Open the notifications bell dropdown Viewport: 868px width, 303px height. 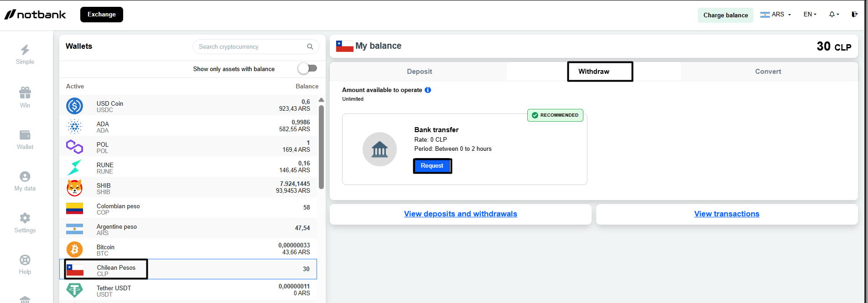tap(834, 15)
